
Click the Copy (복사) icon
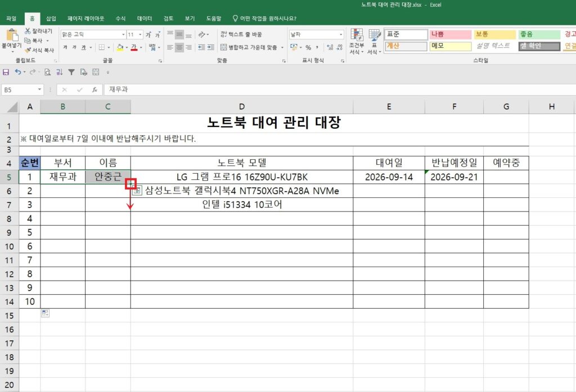(x=28, y=40)
